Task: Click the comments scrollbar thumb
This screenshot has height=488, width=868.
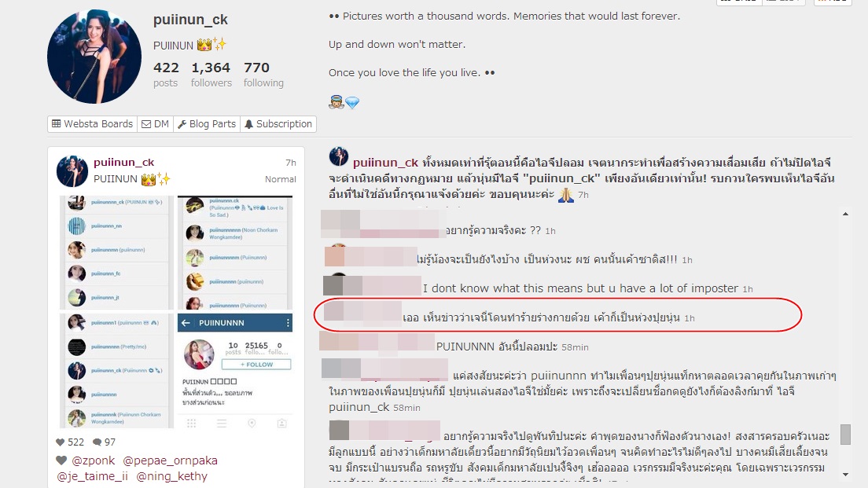Action: coord(845,435)
